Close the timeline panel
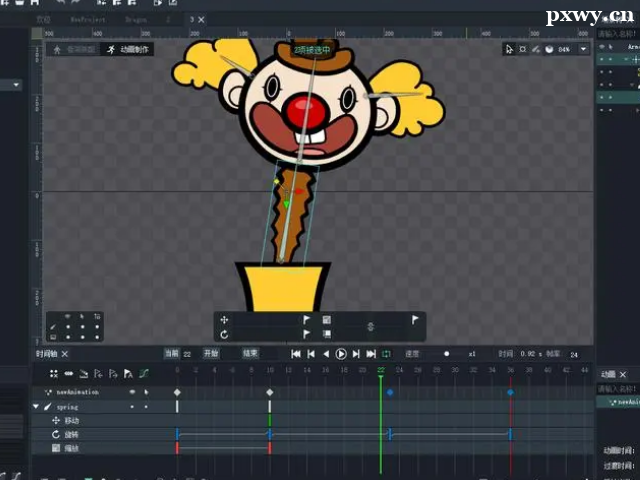640x480 pixels. [x=65, y=354]
